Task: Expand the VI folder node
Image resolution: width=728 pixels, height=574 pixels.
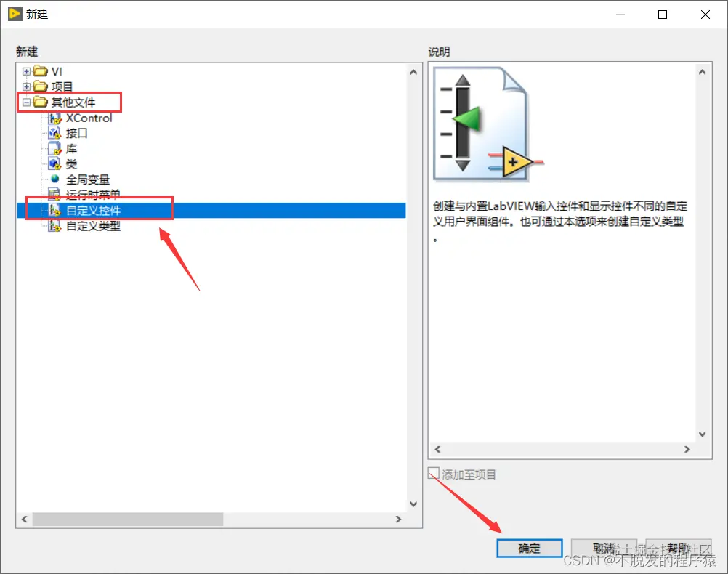Action: 26,71
